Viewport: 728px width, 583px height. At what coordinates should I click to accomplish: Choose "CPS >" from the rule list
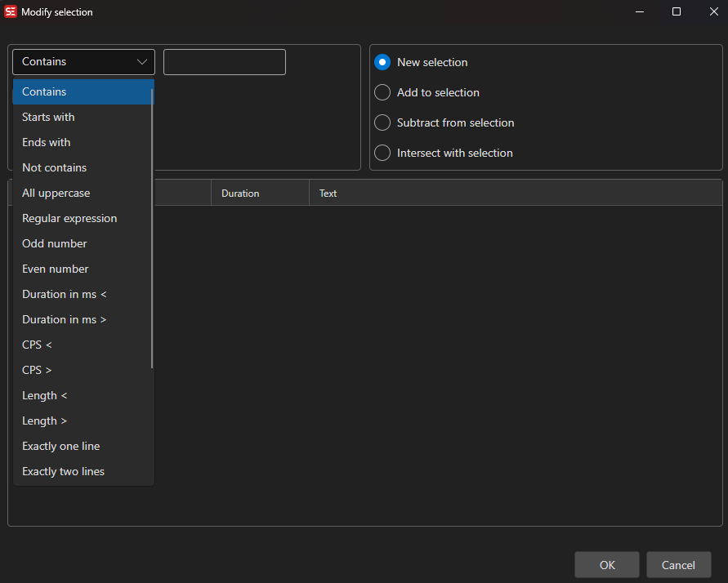37,370
